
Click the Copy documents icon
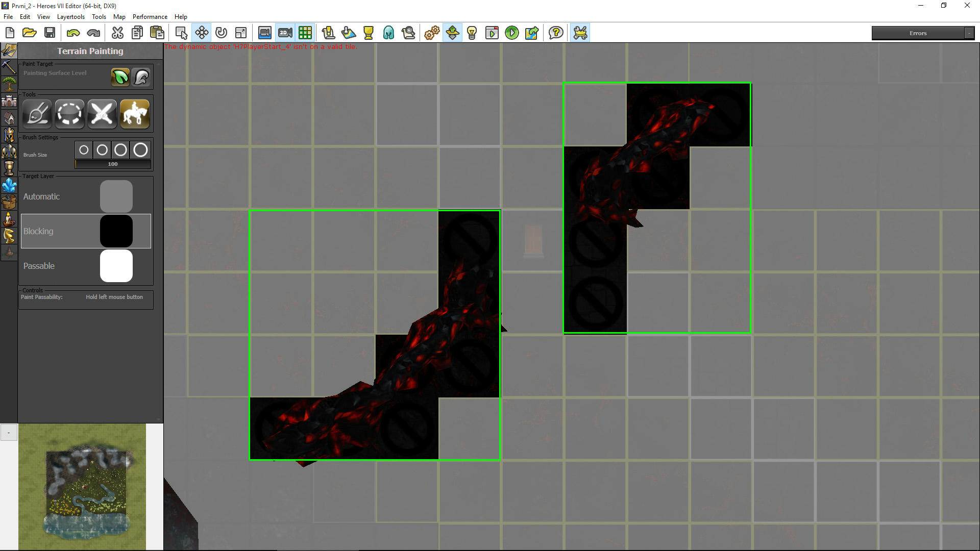tap(137, 33)
